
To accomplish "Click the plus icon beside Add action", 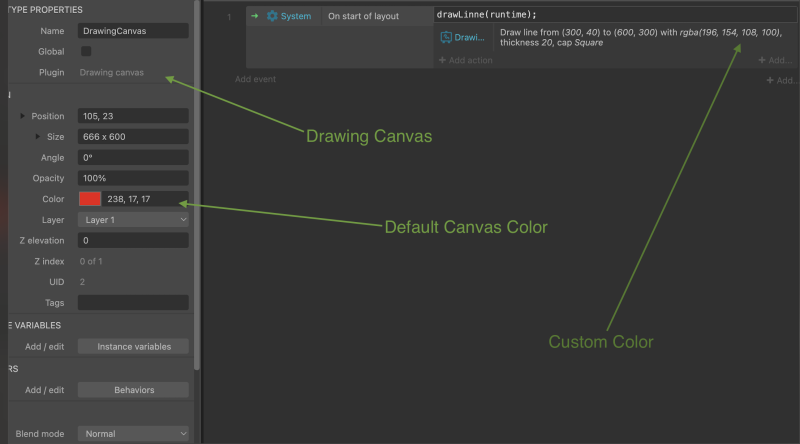I will (x=442, y=60).
